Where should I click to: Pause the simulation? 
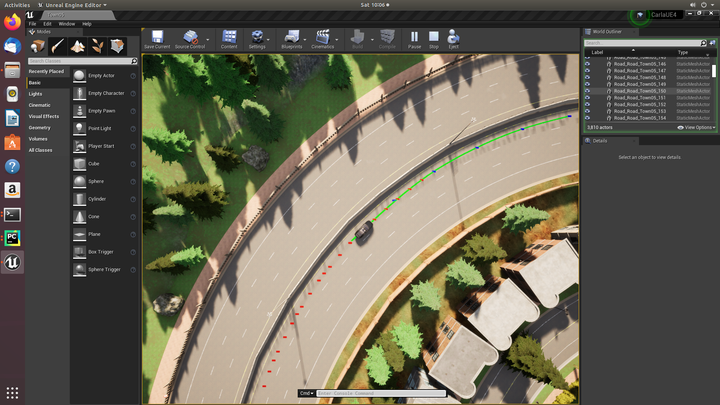414,37
